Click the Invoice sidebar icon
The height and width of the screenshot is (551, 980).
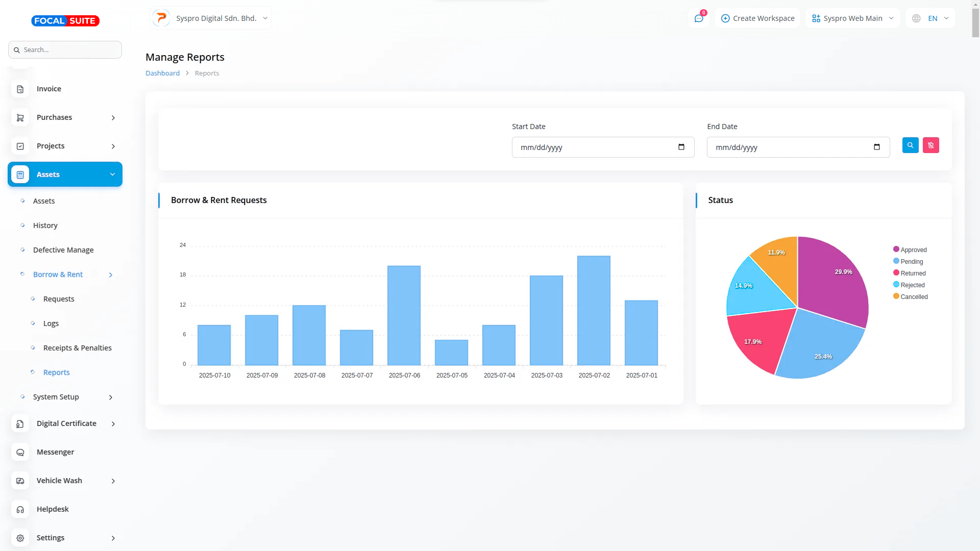[x=20, y=89]
